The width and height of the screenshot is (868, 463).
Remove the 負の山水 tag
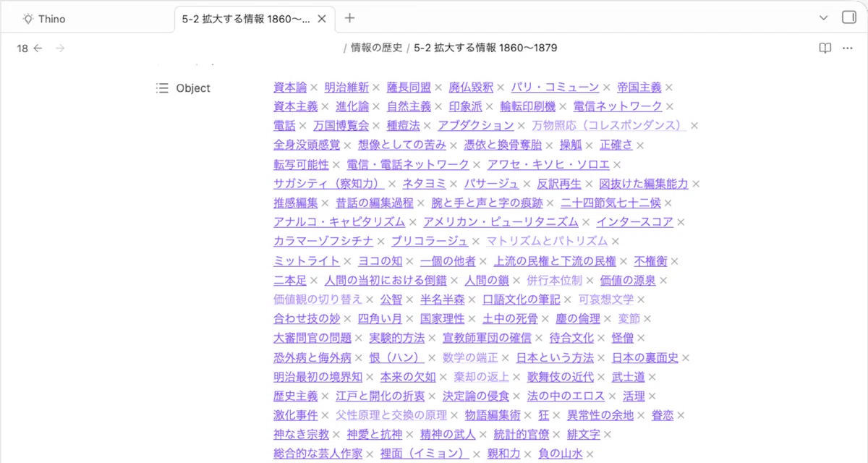point(590,454)
